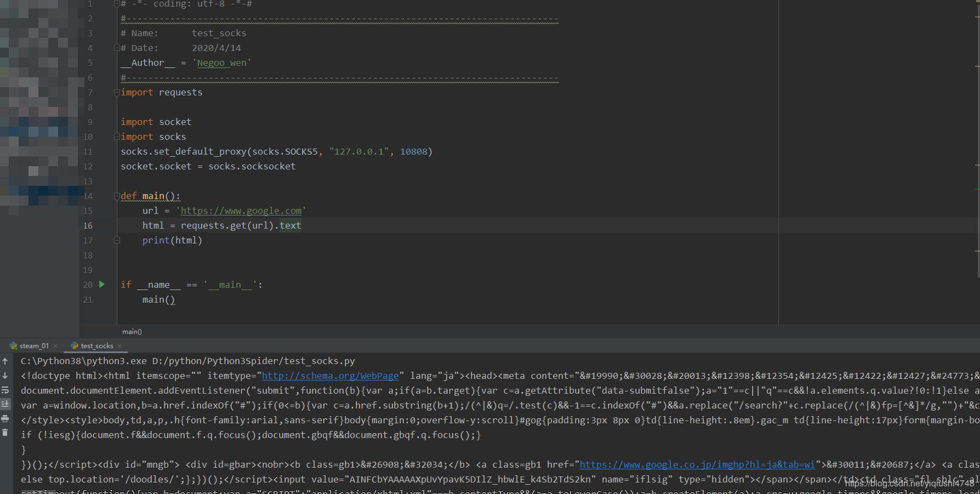Collapse the def main() fold marker
The height and width of the screenshot is (494, 980).
pos(117,196)
